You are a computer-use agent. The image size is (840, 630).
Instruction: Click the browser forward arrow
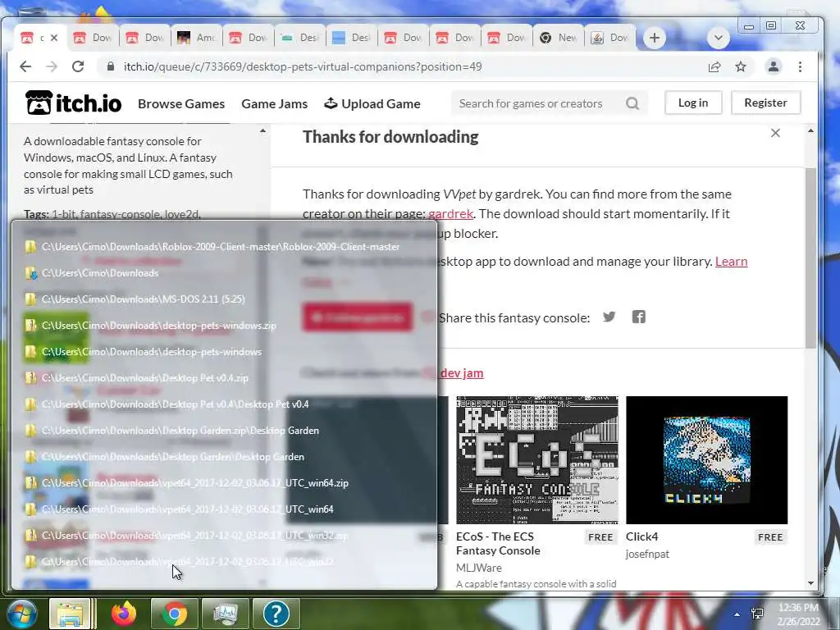pos(52,66)
